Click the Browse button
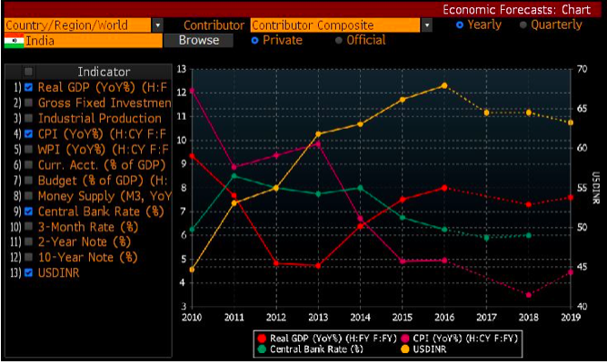Screen dimensions: 607x364 [x=199, y=40]
